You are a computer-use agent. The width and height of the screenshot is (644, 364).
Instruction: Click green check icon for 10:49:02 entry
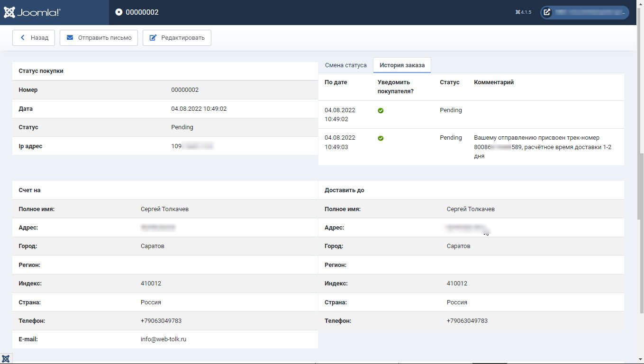coord(381,111)
